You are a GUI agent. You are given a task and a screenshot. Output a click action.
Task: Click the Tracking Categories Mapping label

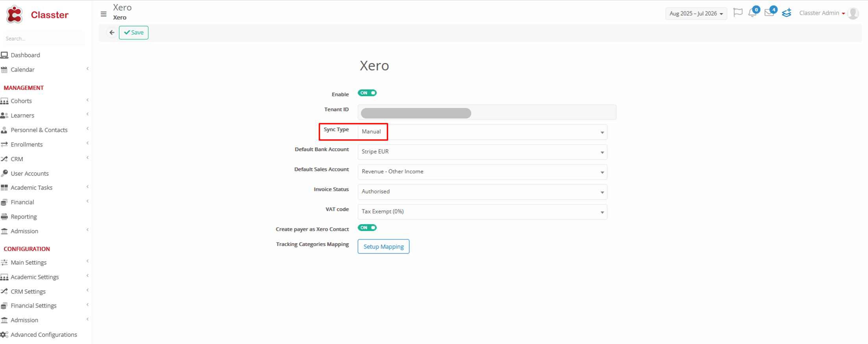tap(312, 244)
